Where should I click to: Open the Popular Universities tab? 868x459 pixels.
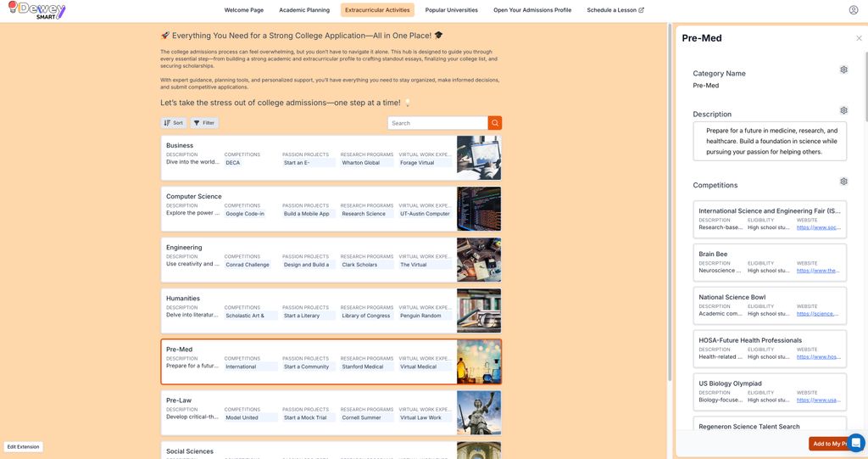451,10
